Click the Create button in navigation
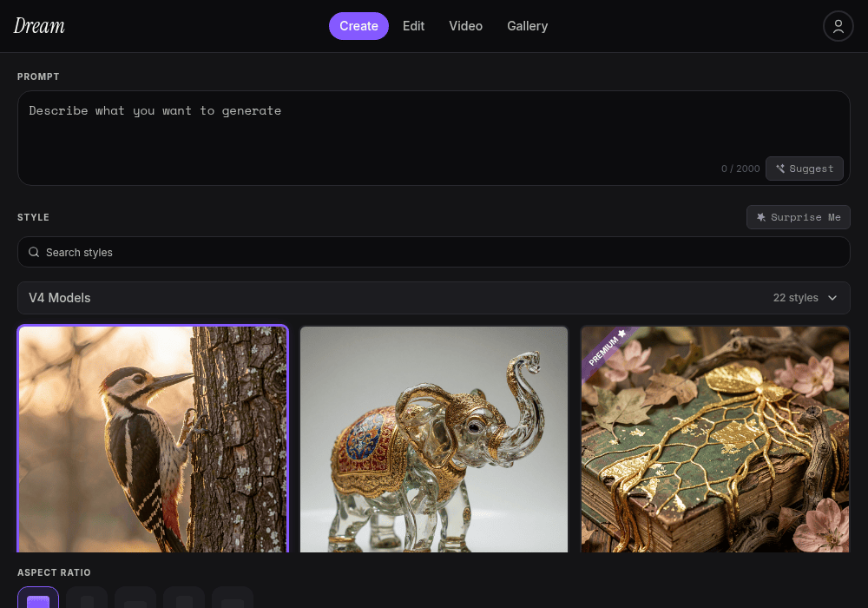Viewport: 868px width, 608px height. tap(358, 26)
